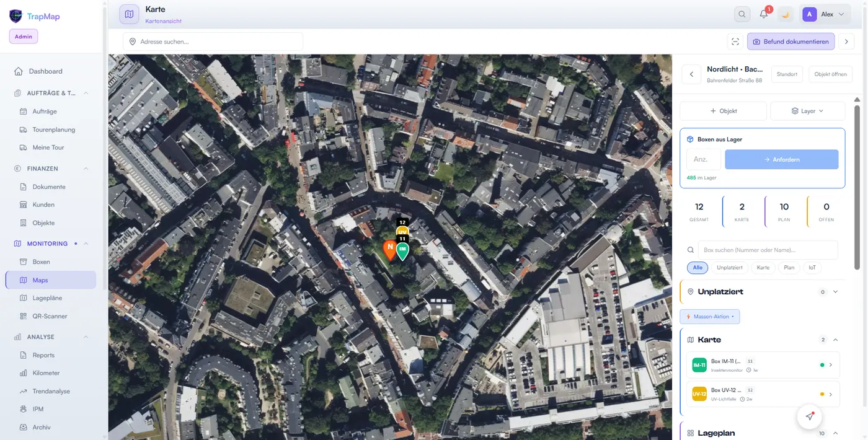Add a new Objekt

[723, 111]
